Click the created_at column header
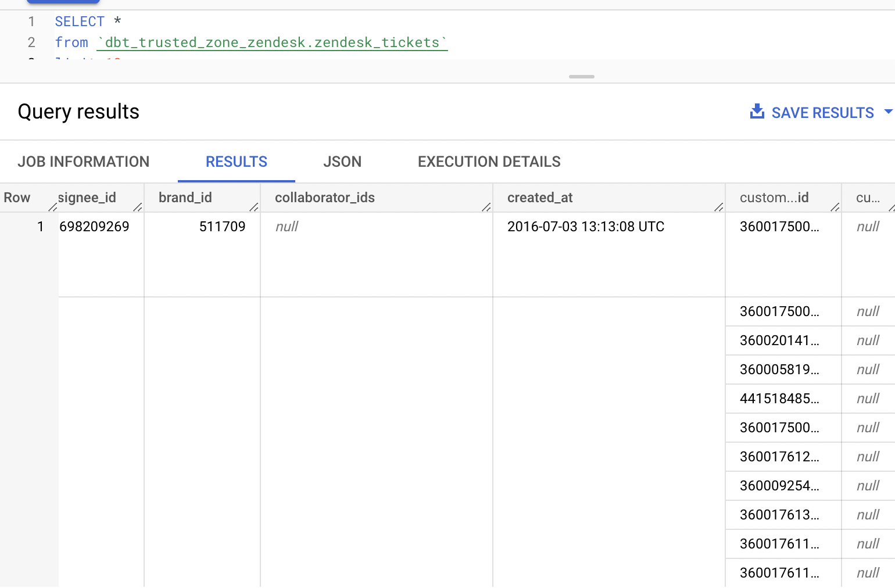Viewport: 895px width, 588px height. click(540, 198)
